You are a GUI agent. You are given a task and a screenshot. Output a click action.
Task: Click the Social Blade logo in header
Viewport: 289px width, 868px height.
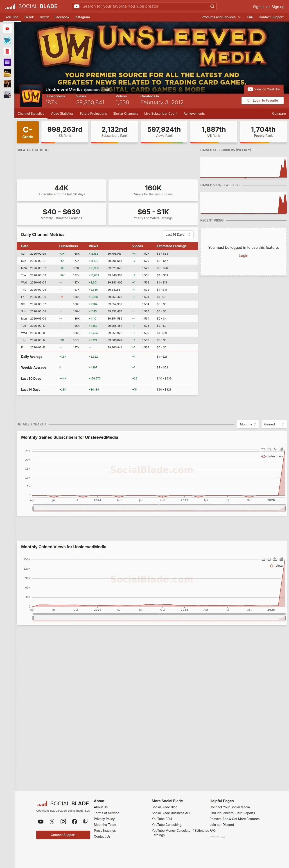(31, 6)
